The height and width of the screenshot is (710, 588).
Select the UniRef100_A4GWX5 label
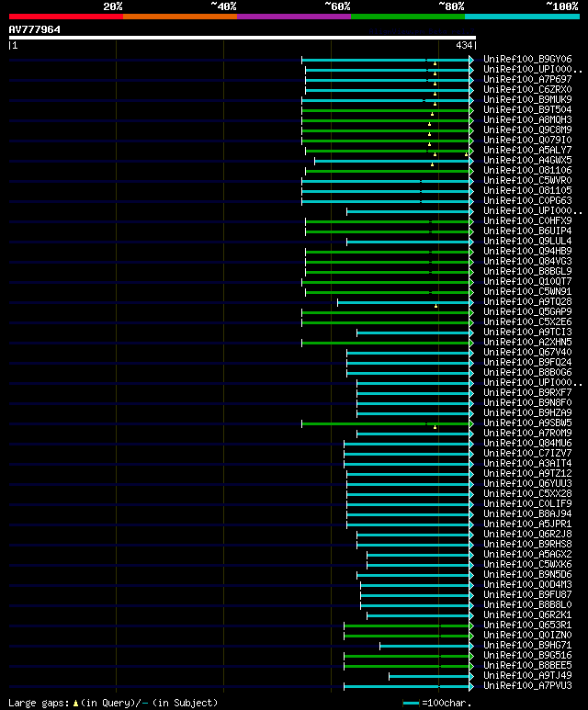[x=527, y=161]
